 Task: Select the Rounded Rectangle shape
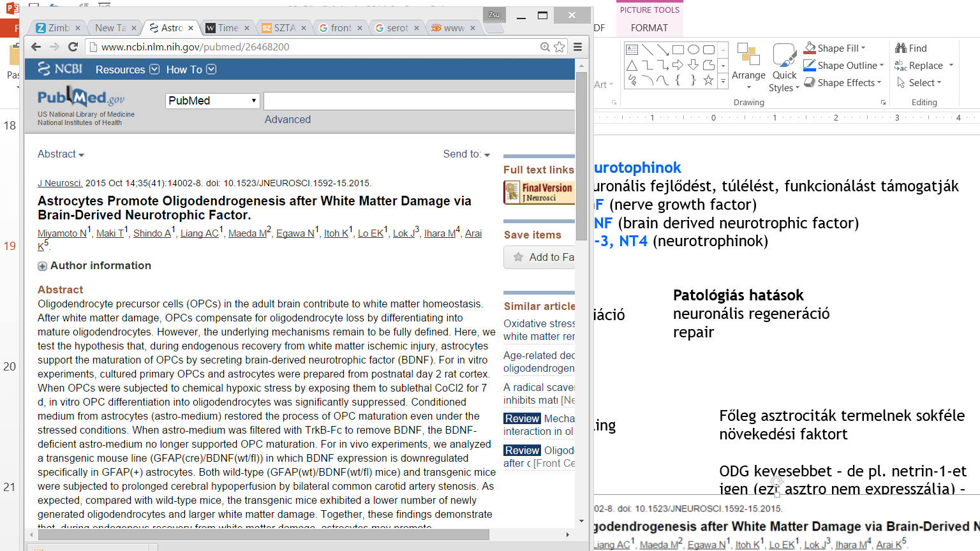pos(708,50)
